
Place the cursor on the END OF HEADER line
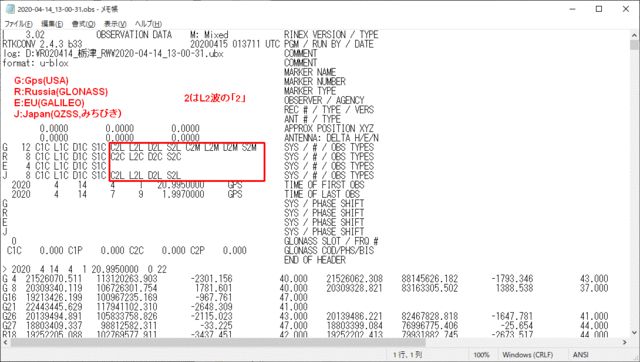pyautogui.click(x=315, y=260)
